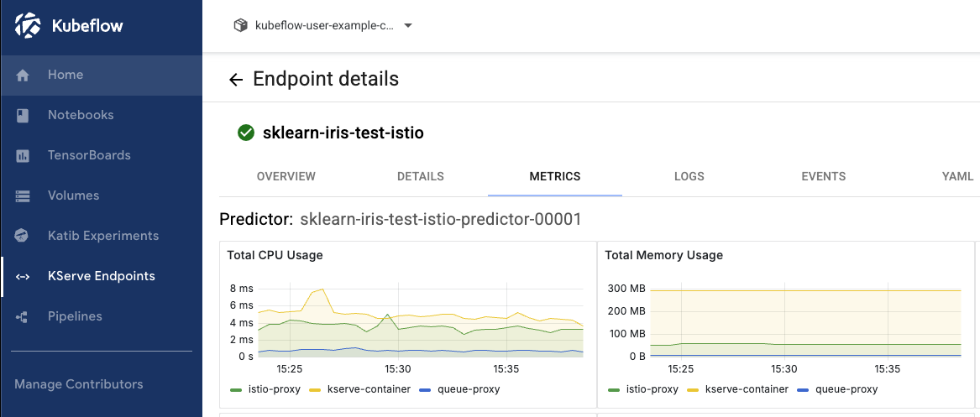This screenshot has height=417, width=980.
Task: Expand namespace selector with the caret arrow
Action: pyautogui.click(x=408, y=26)
